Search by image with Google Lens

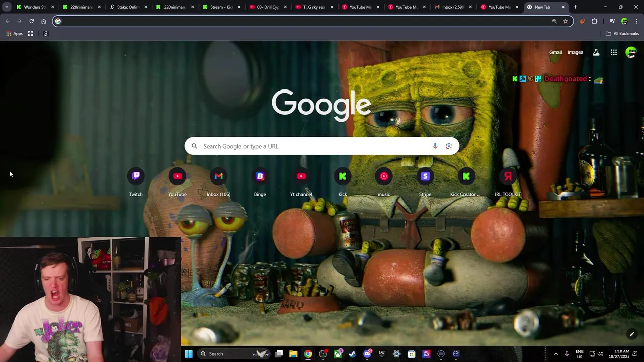click(x=449, y=146)
